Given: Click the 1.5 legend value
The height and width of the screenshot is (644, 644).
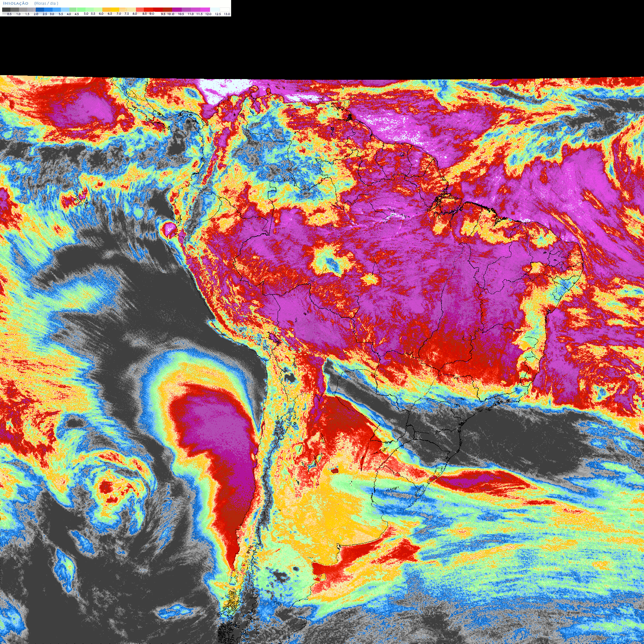Looking at the screenshot, I should click(27, 14).
